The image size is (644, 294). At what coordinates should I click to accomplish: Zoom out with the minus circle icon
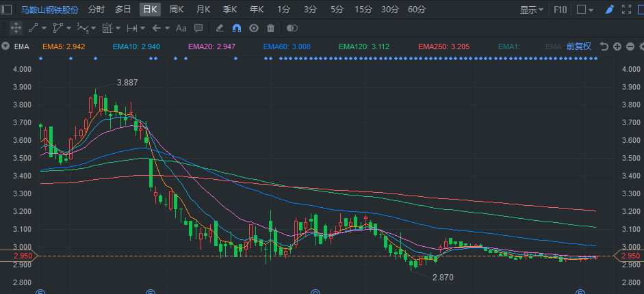[630, 46]
